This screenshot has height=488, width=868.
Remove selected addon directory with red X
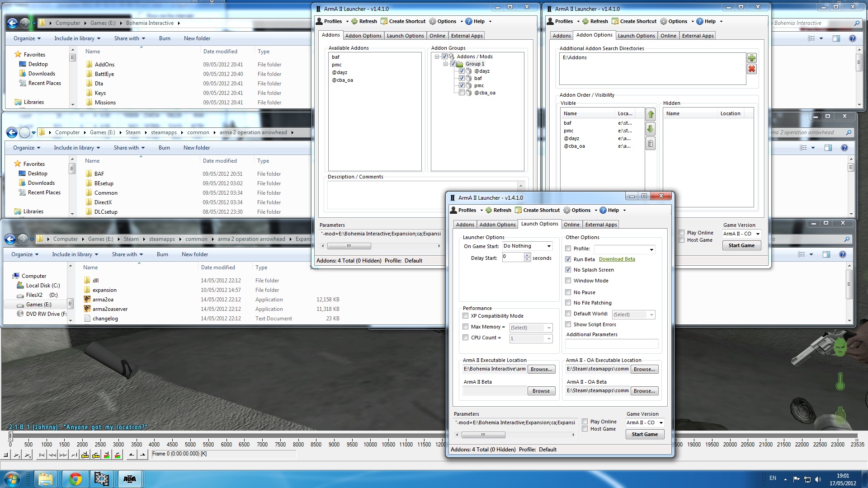point(752,69)
